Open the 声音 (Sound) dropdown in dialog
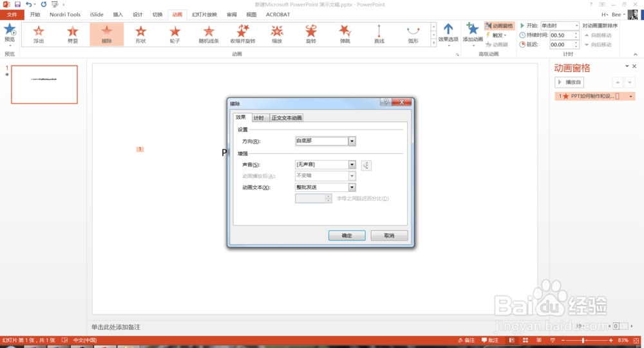Viewport: 644px width, 348px height. coord(352,165)
